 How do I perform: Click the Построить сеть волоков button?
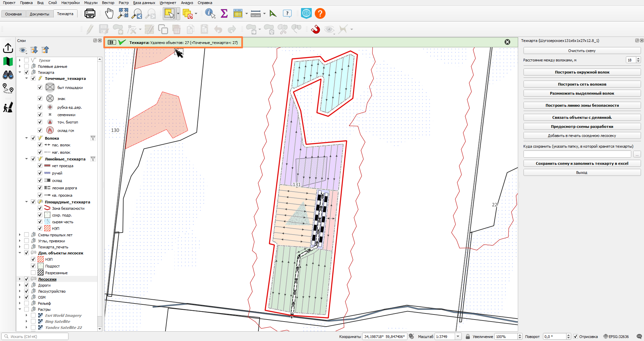click(582, 84)
